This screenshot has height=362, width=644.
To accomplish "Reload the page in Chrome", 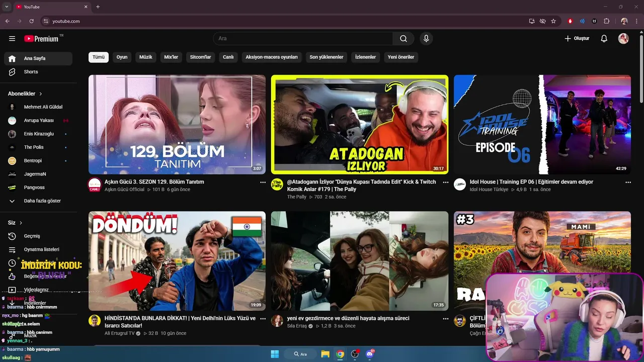I will tap(31, 21).
